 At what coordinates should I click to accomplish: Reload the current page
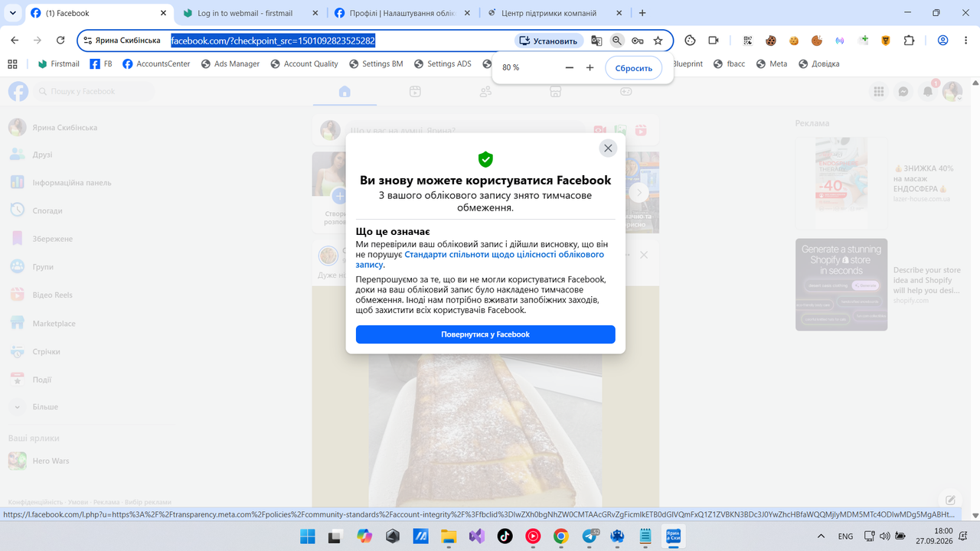[60, 41]
